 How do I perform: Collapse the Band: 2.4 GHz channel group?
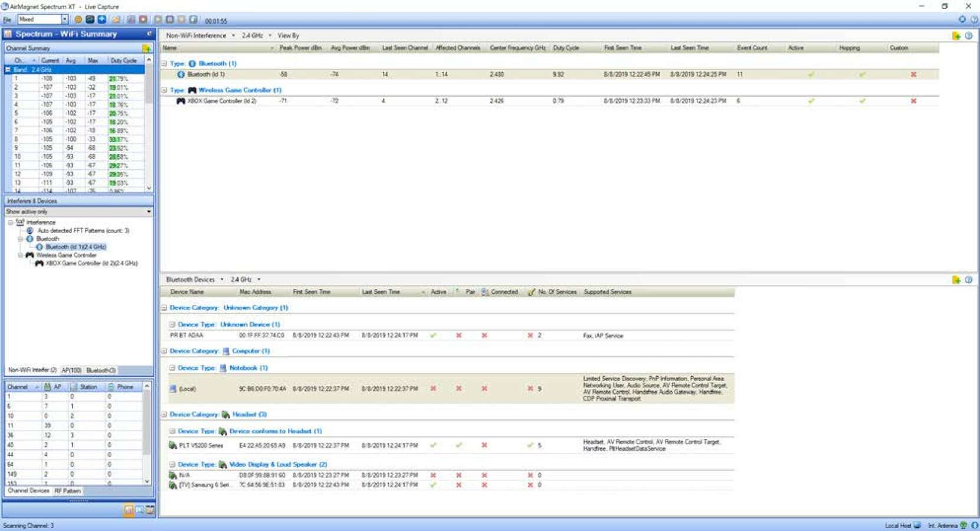point(8,70)
